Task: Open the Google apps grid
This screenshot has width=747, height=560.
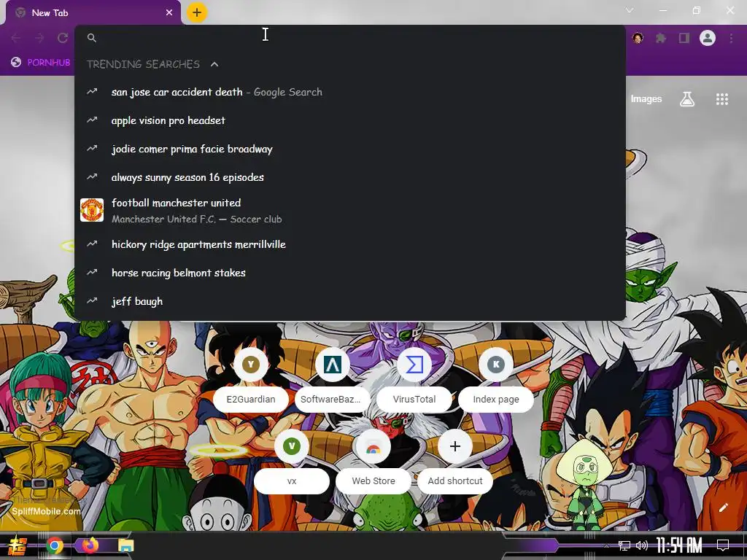Action: pos(722,99)
